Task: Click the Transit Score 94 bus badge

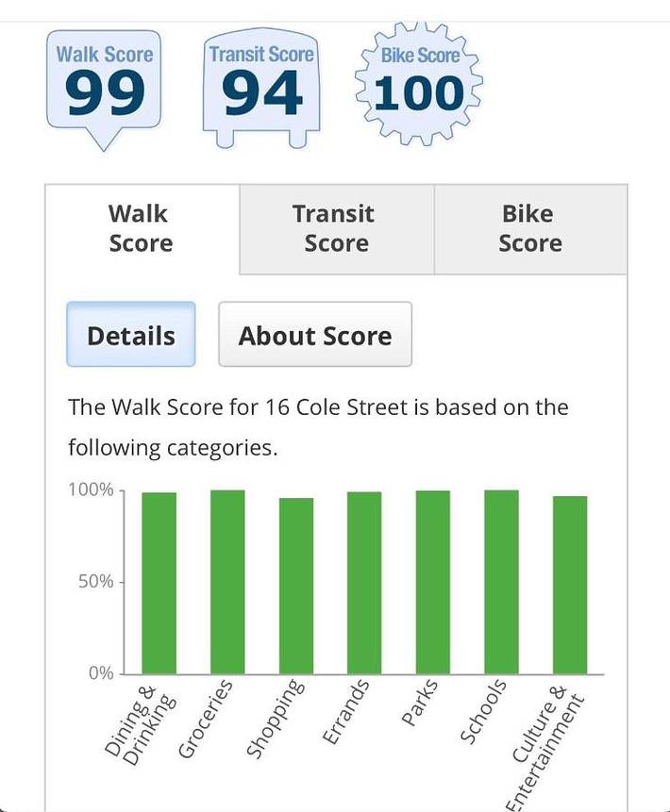Action: (x=261, y=86)
